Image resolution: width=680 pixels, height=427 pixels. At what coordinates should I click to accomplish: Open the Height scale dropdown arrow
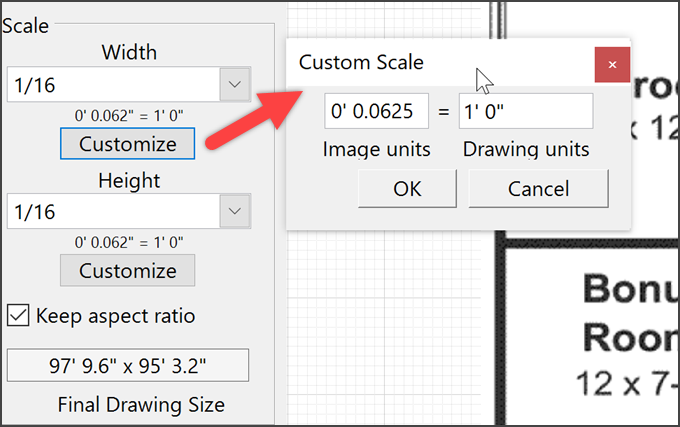235,212
